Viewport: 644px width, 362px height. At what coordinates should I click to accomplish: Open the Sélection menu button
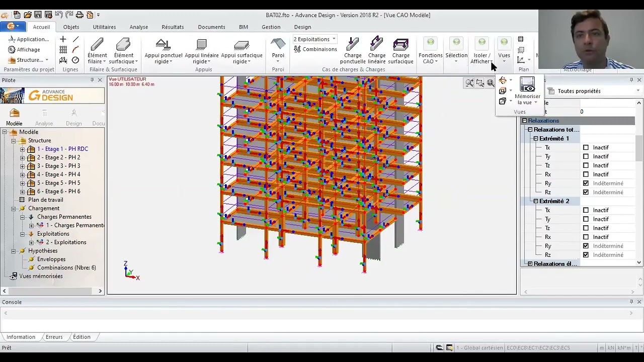pyautogui.click(x=456, y=50)
